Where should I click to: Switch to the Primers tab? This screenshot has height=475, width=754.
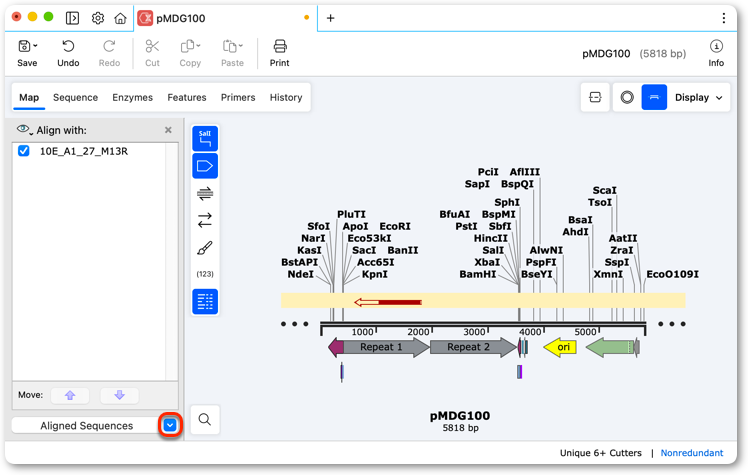238,98
